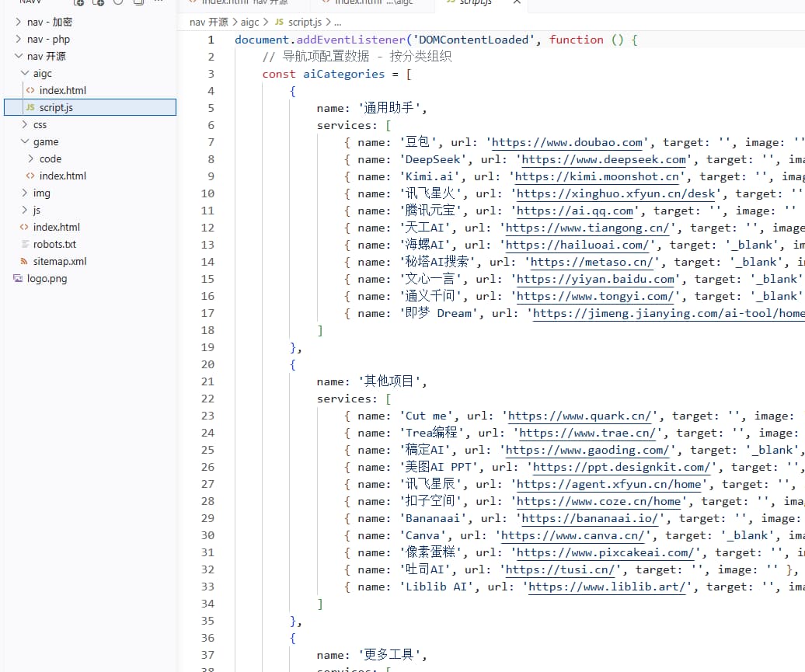Screen dimensions: 805x672
Task: Open index.html inside the aigc folder
Action: pyautogui.click(x=63, y=90)
